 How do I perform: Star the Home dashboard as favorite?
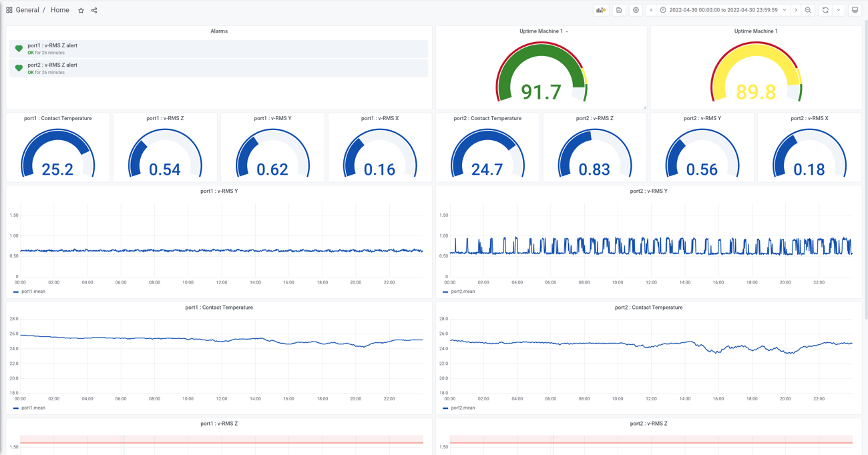pos(81,11)
